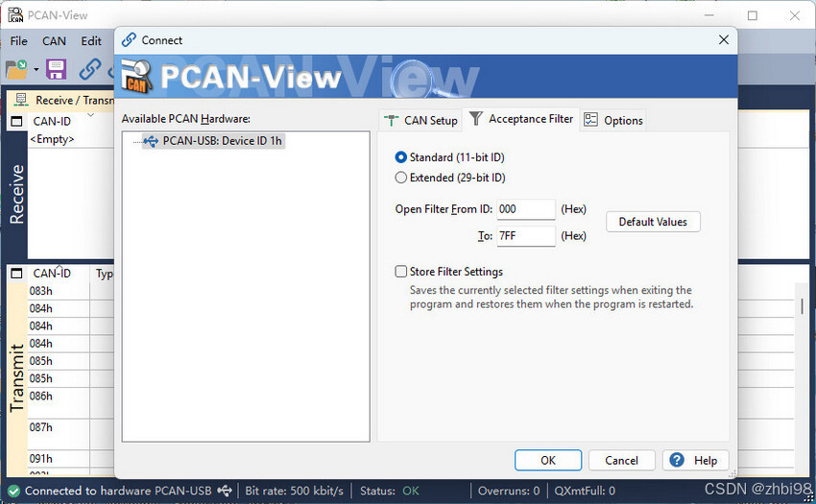Click the Overruns: 0 status entry

pos(509,491)
